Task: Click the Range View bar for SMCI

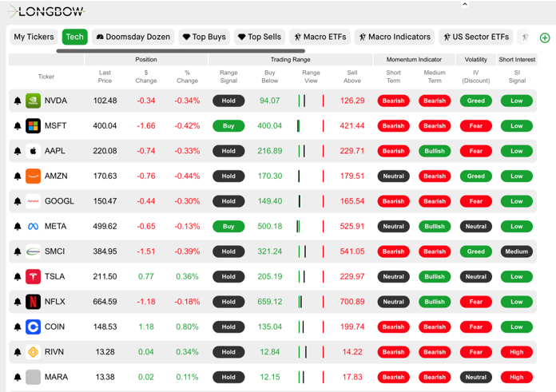Action: pos(311,251)
